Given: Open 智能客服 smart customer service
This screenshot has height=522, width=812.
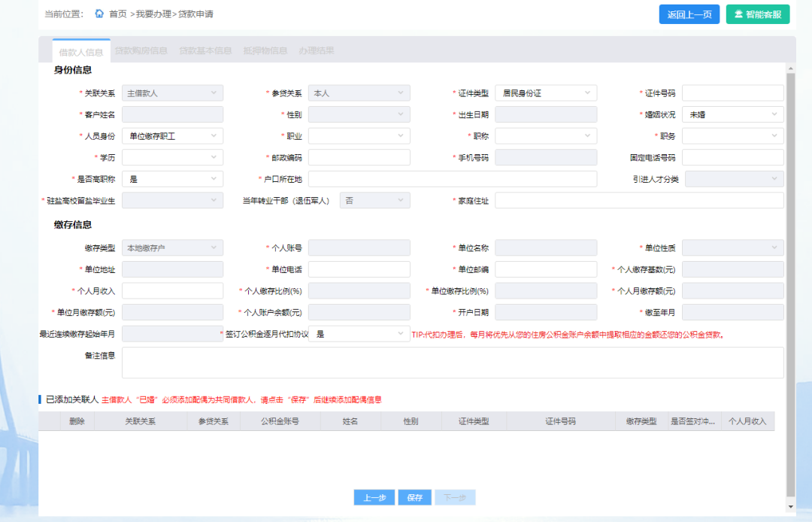Looking at the screenshot, I should tap(758, 14).
